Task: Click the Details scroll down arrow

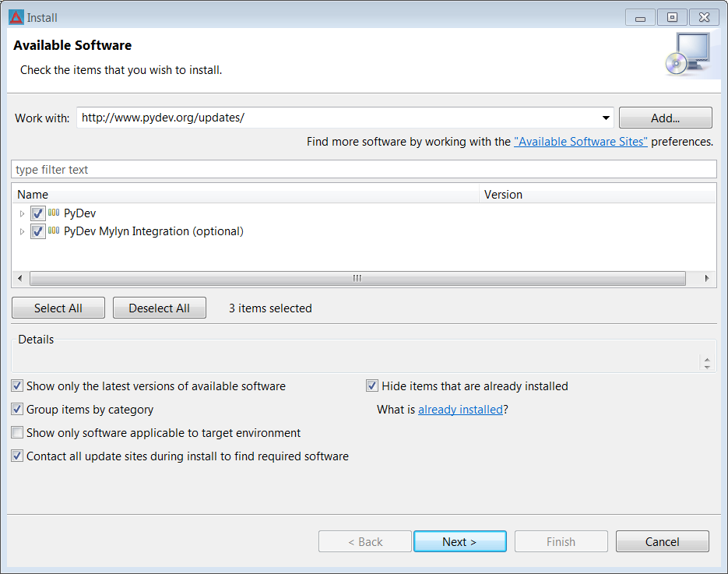Action: [707, 367]
